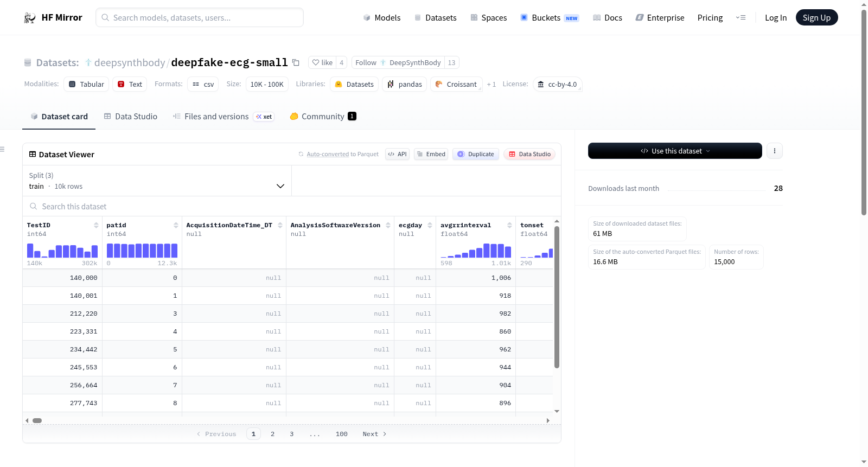Select the 10K - 100K size tag

click(266, 84)
